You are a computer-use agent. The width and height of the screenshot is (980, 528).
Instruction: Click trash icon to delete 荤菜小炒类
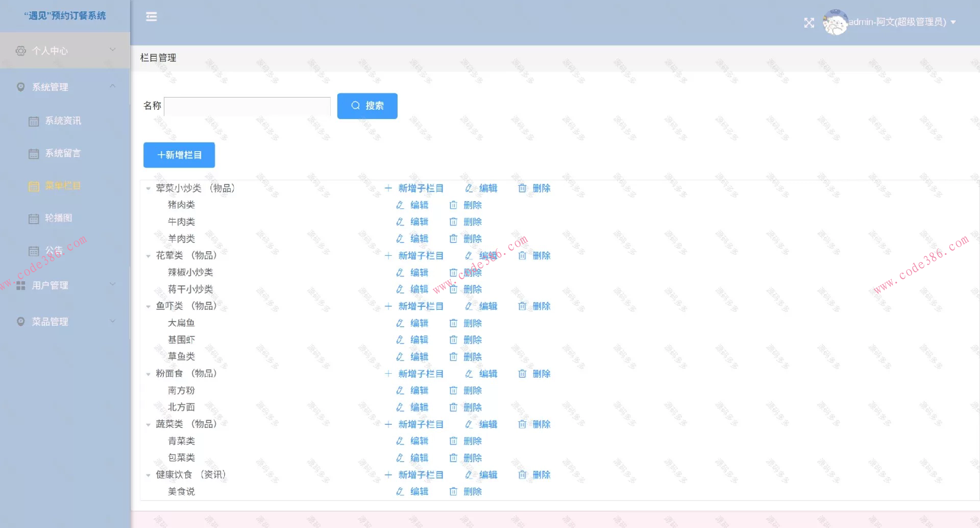[522, 188]
